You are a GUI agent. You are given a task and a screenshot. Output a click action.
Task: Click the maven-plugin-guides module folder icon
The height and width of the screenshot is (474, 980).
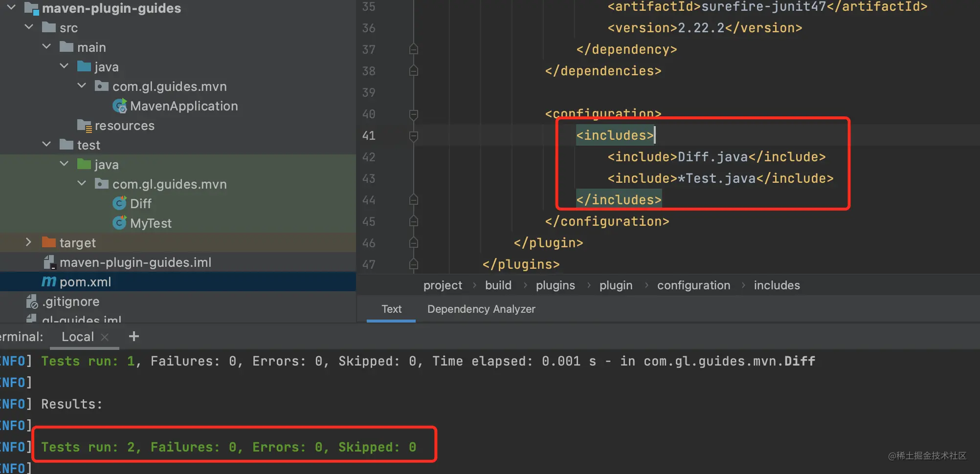point(31,8)
